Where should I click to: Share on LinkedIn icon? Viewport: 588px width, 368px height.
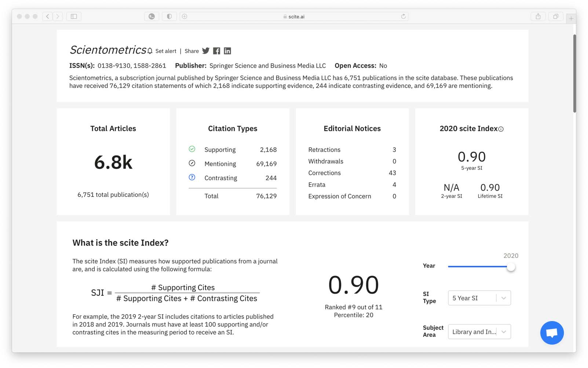227,51
